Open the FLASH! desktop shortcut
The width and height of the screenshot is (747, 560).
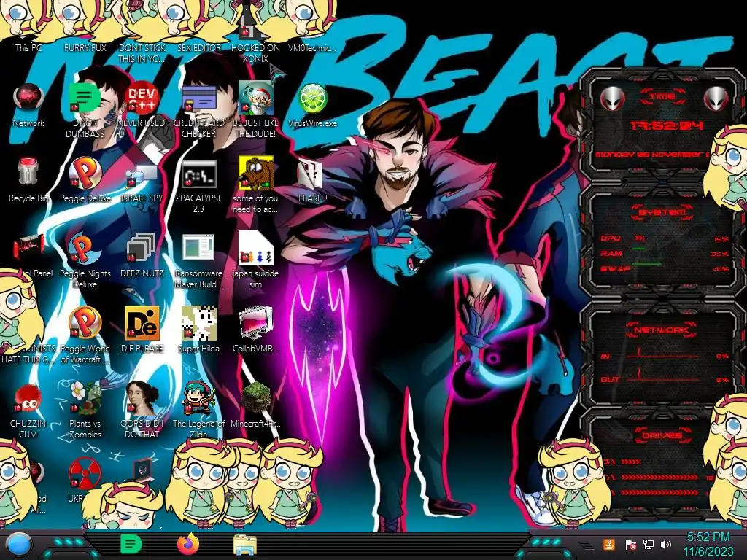coord(310,174)
